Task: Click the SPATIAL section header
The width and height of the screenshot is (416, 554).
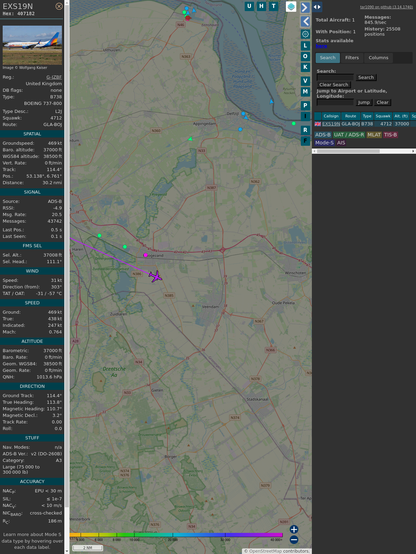Action: pos(32,134)
